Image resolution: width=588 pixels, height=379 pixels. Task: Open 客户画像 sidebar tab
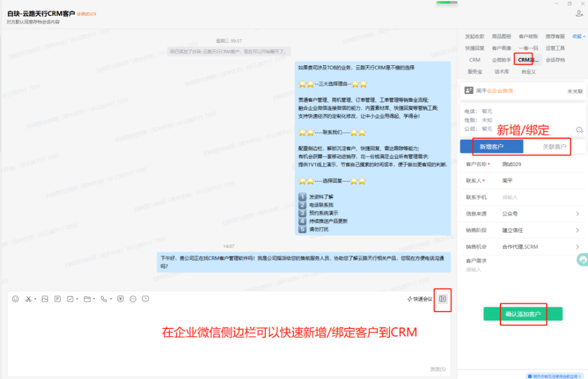[x=502, y=48]
